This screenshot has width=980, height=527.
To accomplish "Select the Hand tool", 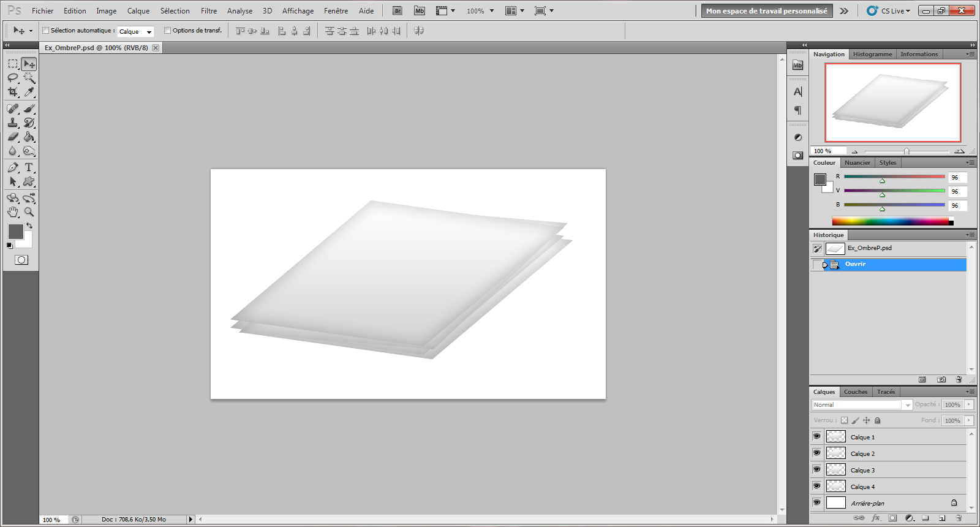I will (x=13, y=212).
